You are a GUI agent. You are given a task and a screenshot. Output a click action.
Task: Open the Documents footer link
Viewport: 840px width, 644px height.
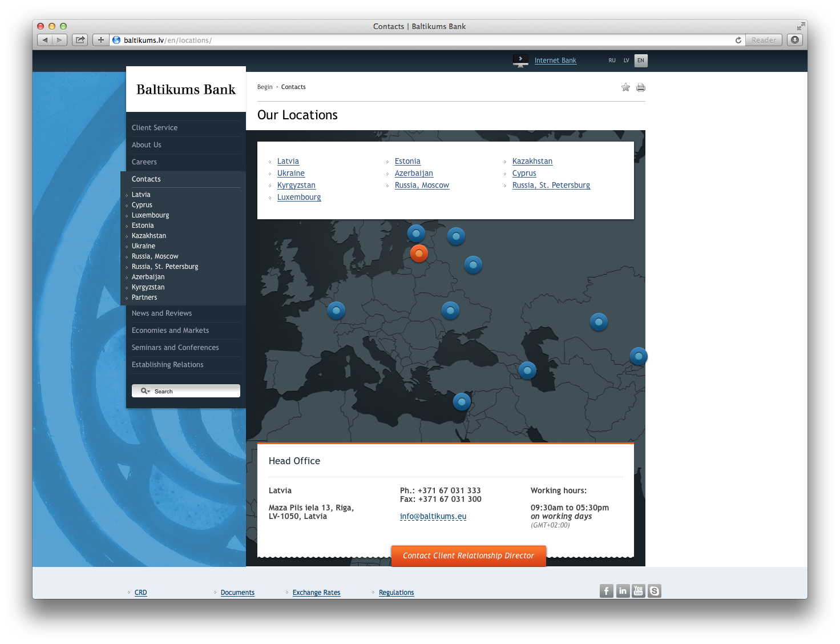[237, 593]
